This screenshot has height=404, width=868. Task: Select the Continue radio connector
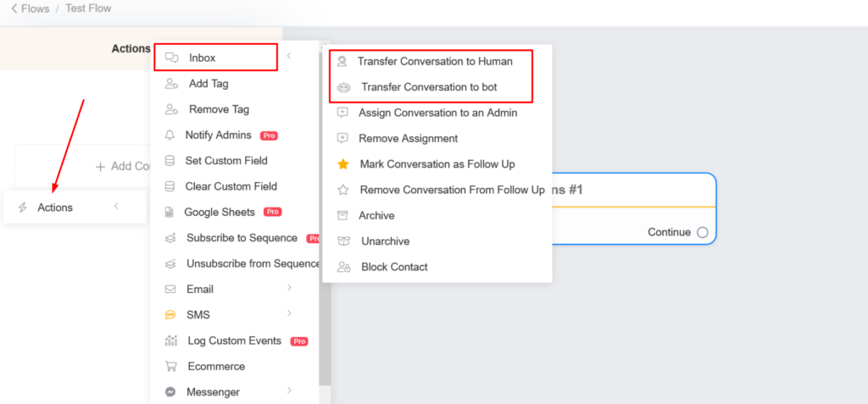(x=702, y=232)
